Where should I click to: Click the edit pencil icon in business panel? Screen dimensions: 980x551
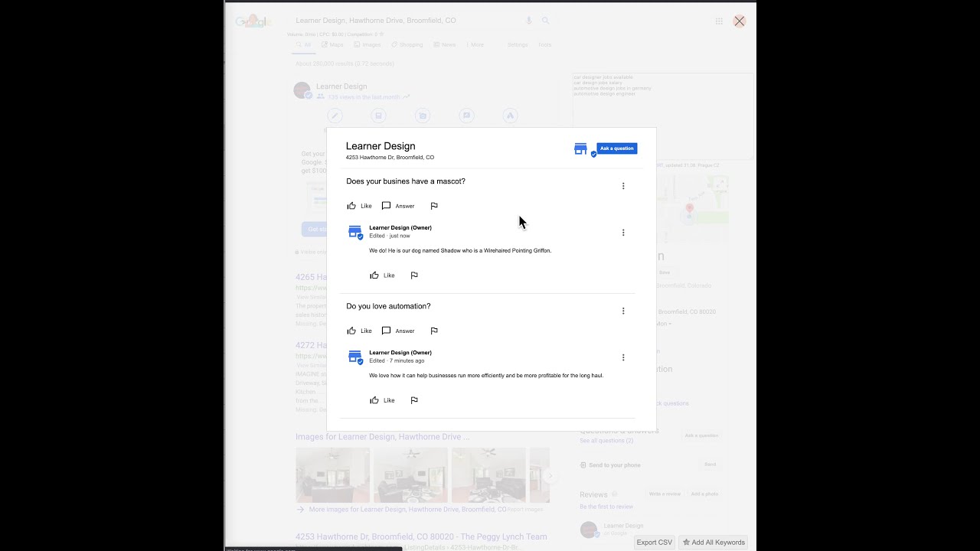[x=335, y=116]
